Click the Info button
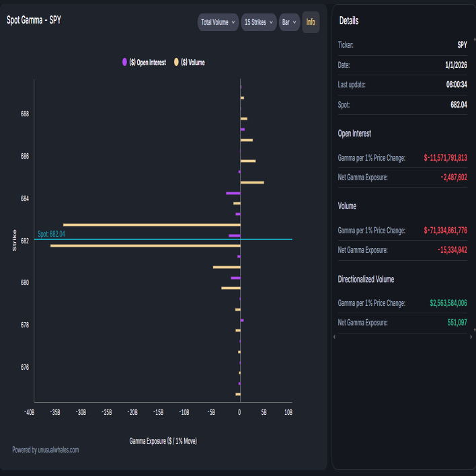 point(311,22)
